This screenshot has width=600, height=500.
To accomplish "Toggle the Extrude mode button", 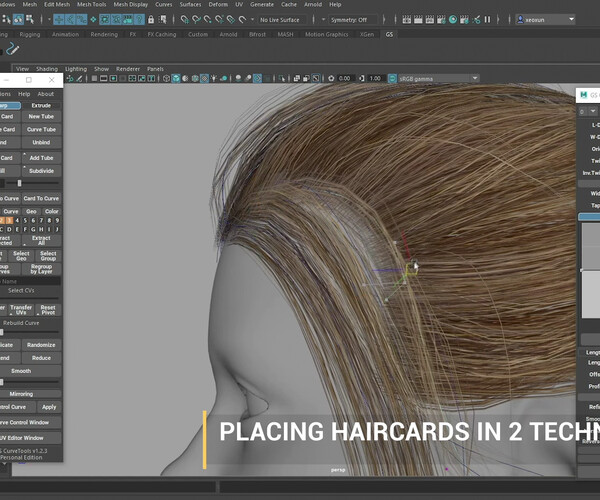I will [41, 105].
